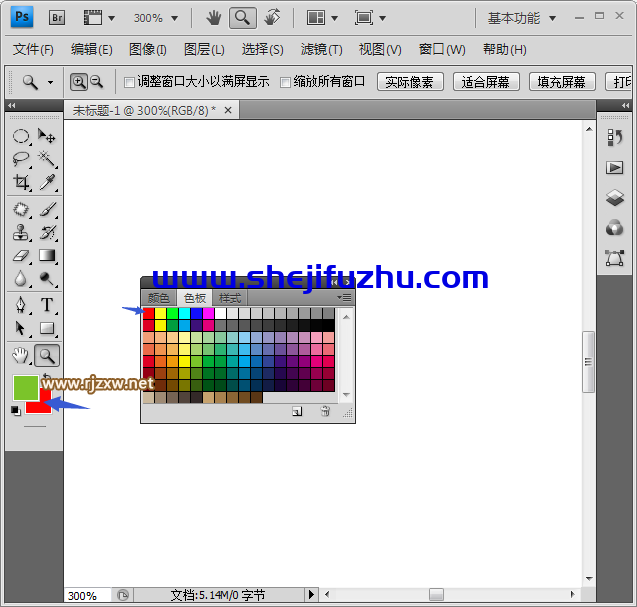This screenshot has width=637, height=607.
Task: Select the Rotate View tool
Action: [272, 18]
